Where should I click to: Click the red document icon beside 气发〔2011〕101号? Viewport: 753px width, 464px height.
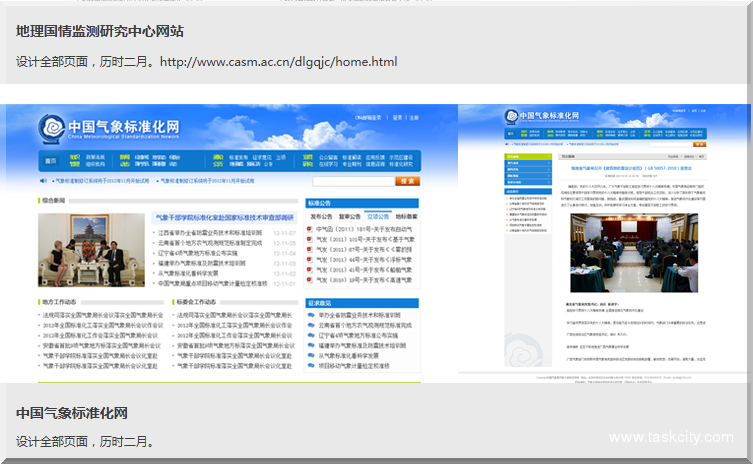(x=310, y=239)
